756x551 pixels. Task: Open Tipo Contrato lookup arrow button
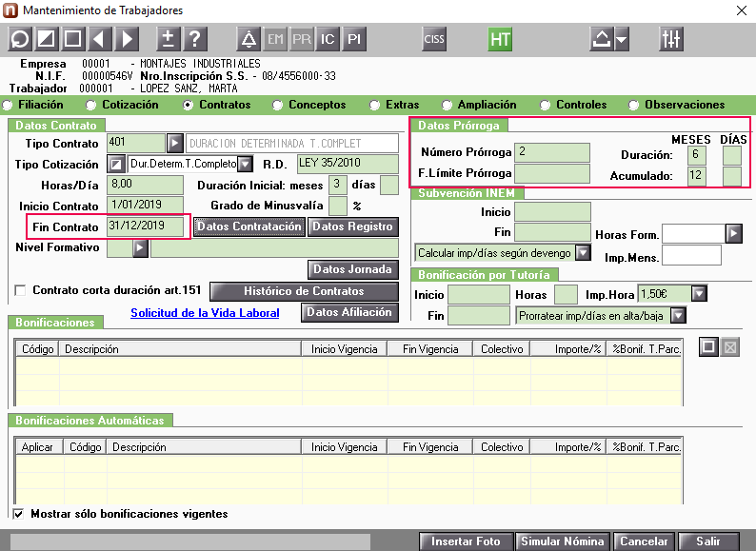pos(175,143)
